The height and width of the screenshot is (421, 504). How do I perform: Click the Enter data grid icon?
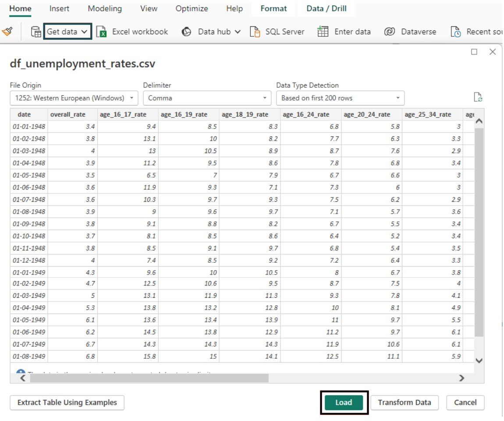(323, 31)
